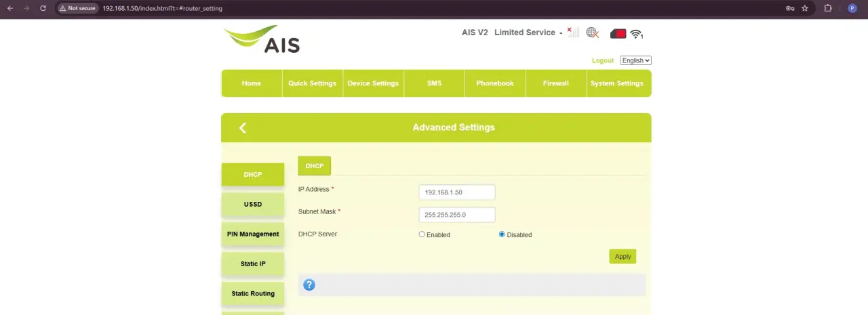Click the browser address bar URL
868x315 pixels.
click(x=163, y=8)
